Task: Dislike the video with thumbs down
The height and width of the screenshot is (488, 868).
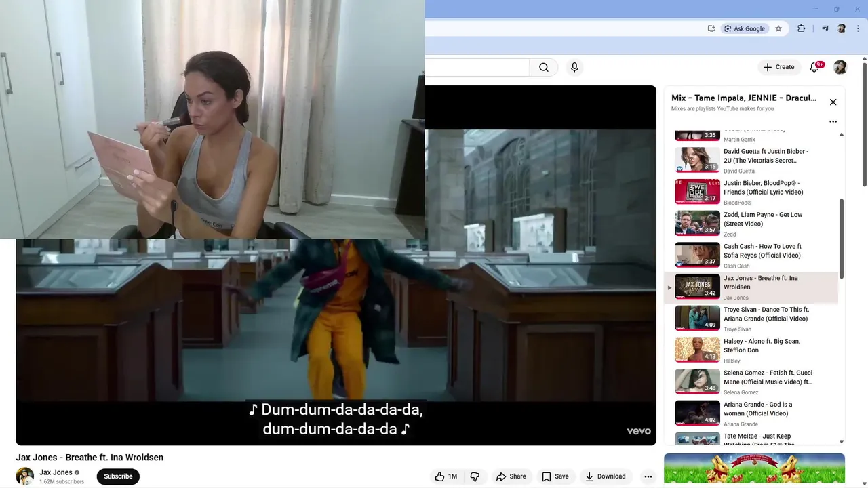Action: [475, 476]
